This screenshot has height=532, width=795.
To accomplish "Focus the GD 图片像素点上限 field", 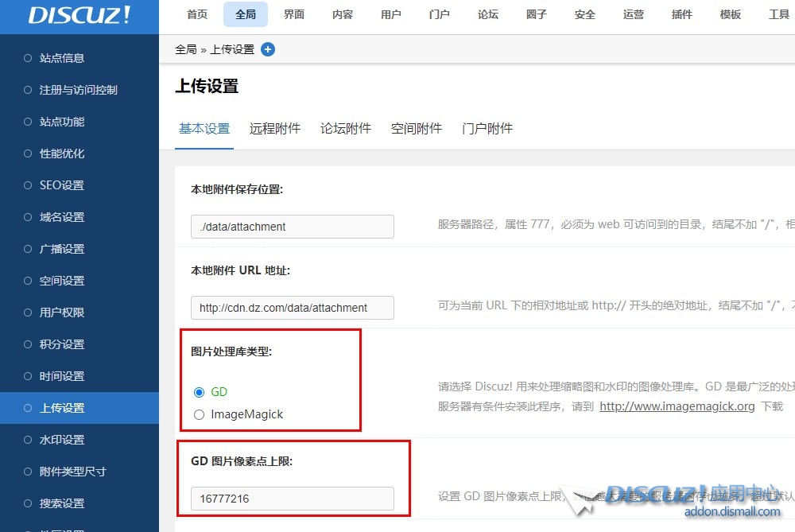I will click(x=293, y=499).
